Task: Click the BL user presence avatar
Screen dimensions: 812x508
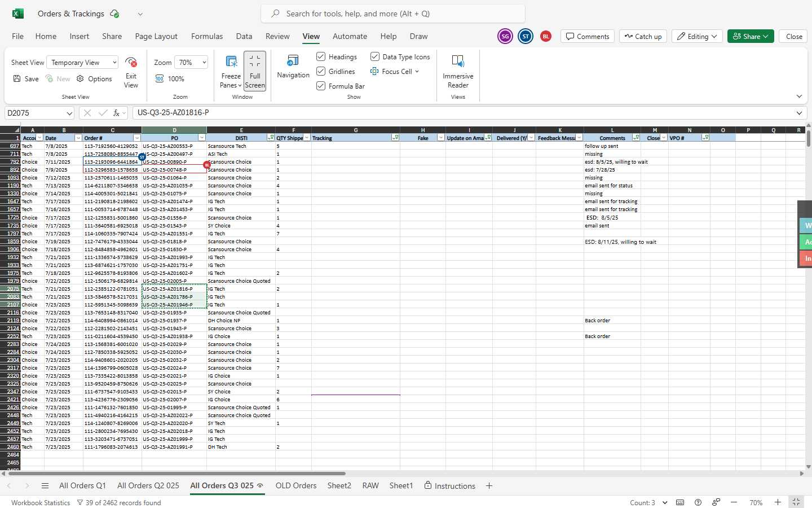Action: tap(546, 36)
